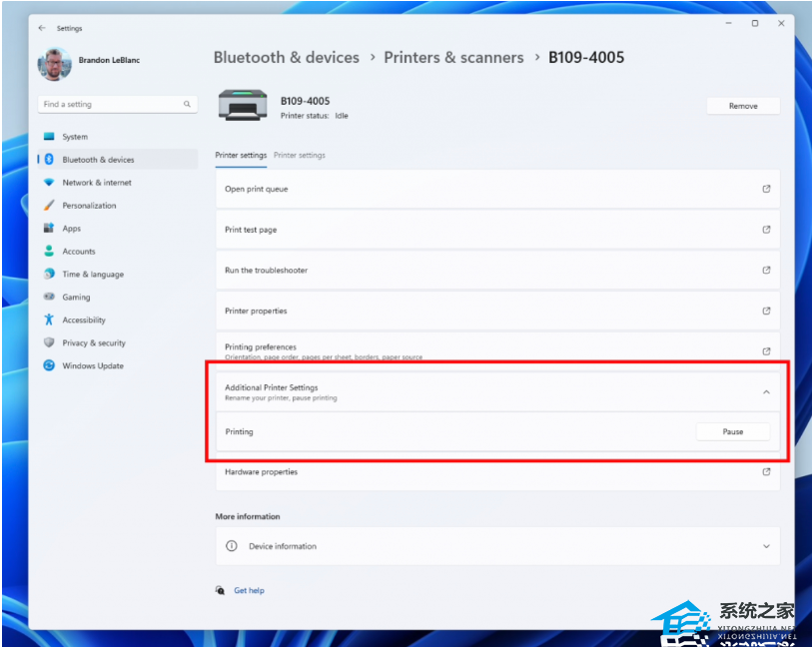812x647 pixels.
Task: Remove the B109-4005 printer
Action: point(743,106)
